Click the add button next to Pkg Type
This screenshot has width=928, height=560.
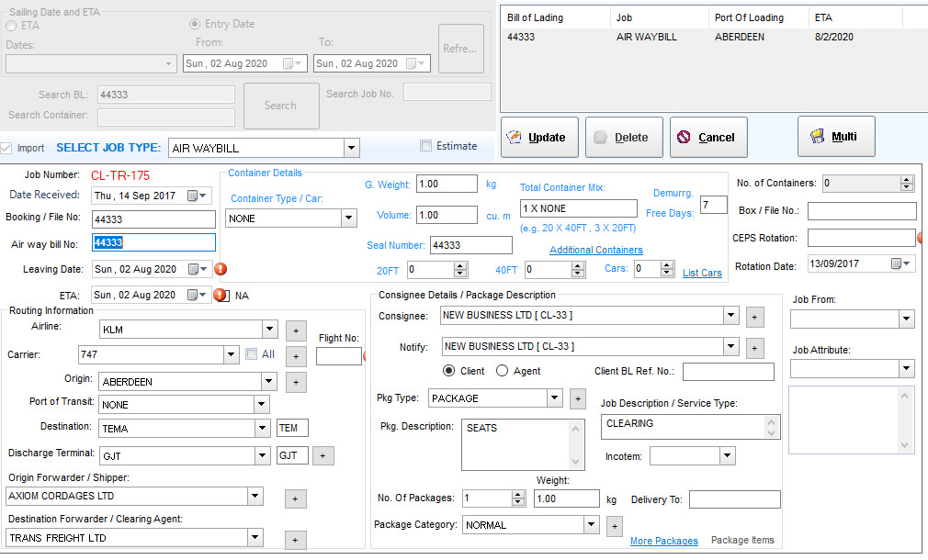(578, 398)
